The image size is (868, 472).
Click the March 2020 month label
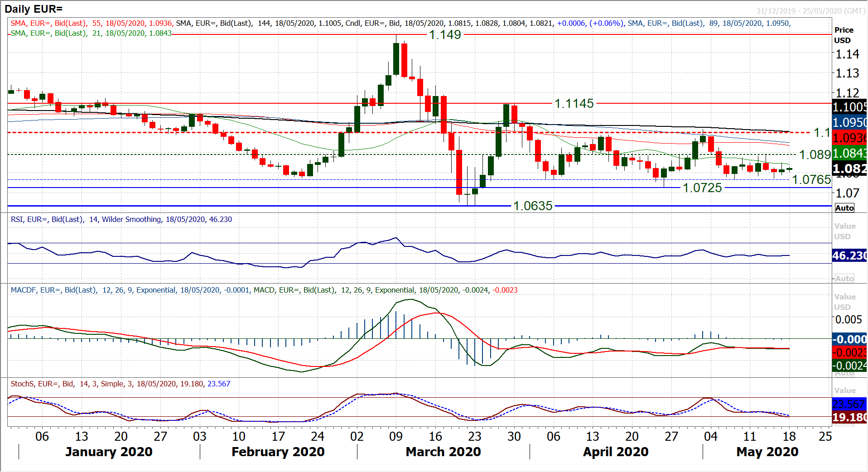[443, 452]
